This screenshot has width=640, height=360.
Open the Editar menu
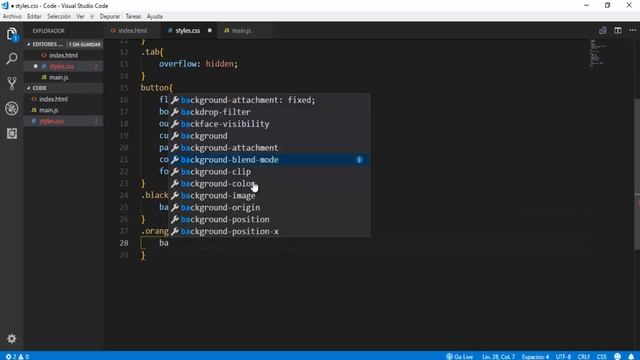point(34,16)
